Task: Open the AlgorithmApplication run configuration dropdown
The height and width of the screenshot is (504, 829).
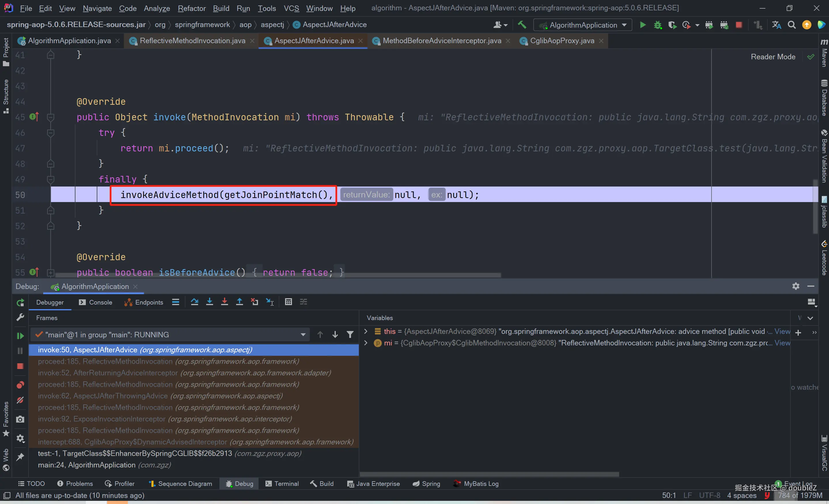Action: coord(583,25)
